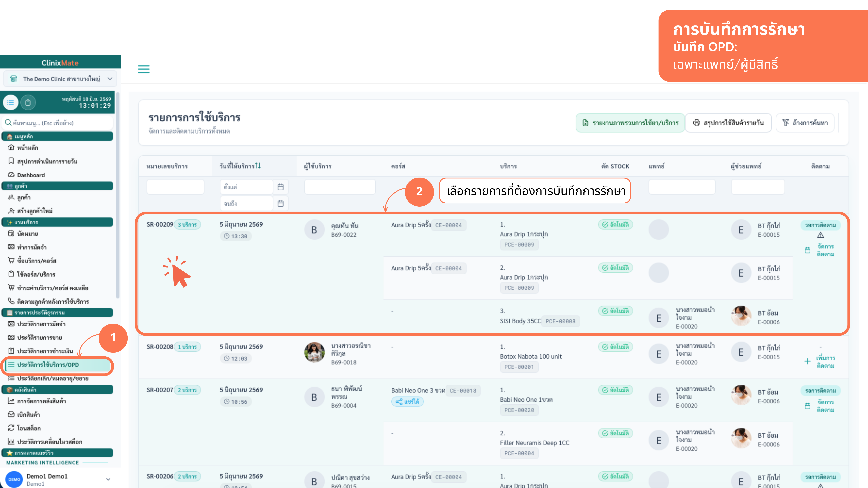Screen dimensions: 868x488
Task: Select service row SR-00207
Action: pos(493,422)
